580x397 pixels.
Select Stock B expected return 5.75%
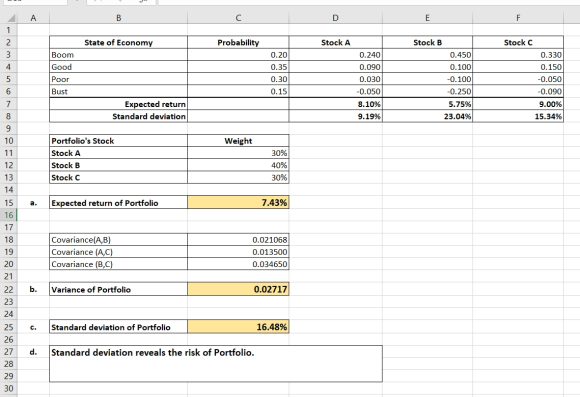[x=428, y=104]
